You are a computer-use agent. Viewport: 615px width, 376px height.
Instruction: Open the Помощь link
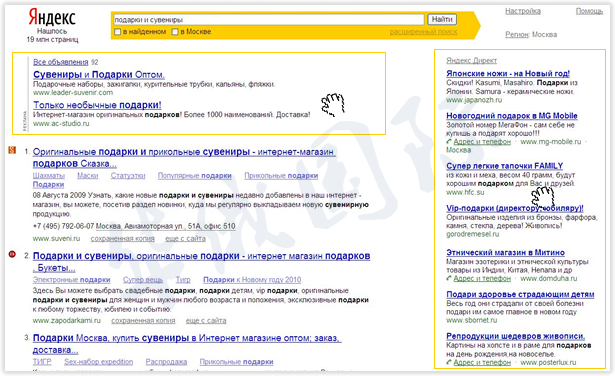(x=589, y=11)
